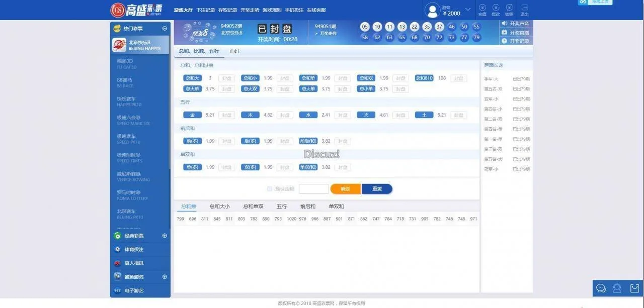Click the bet amount input field
This screenshot has width=644, height=308.
[x=313, y=189]
